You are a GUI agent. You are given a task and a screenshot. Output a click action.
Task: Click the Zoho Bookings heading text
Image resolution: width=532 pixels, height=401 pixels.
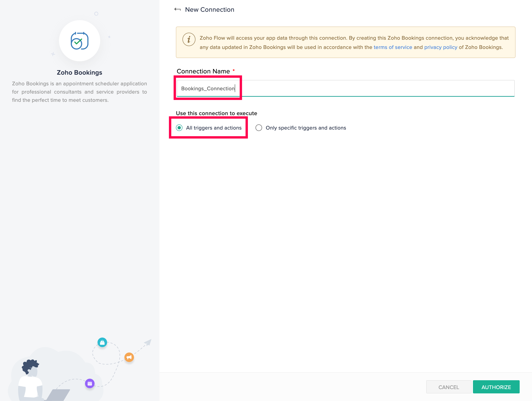(79, 72)
